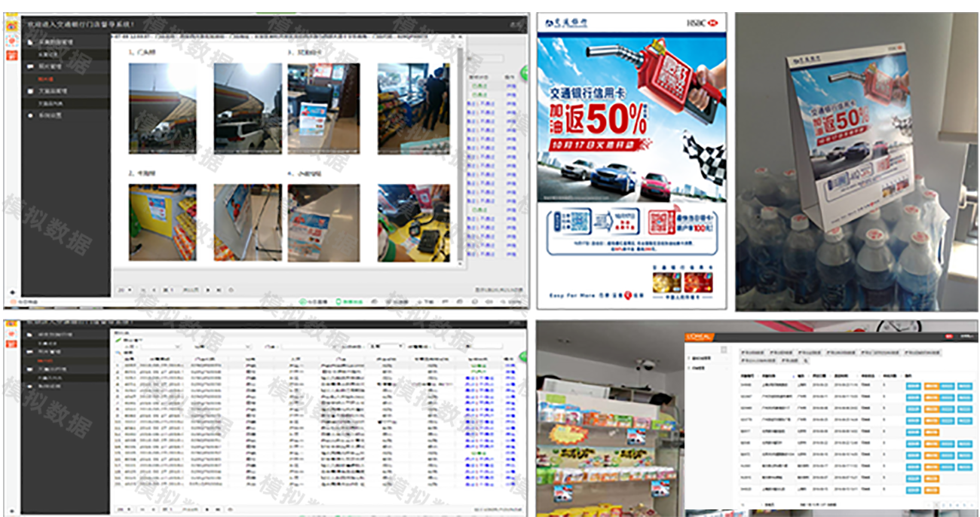The width and height of the screenshot is (980, 517).
Task: Click first row's orange button in L'Oréal table
Action: (x=930, y=386)
